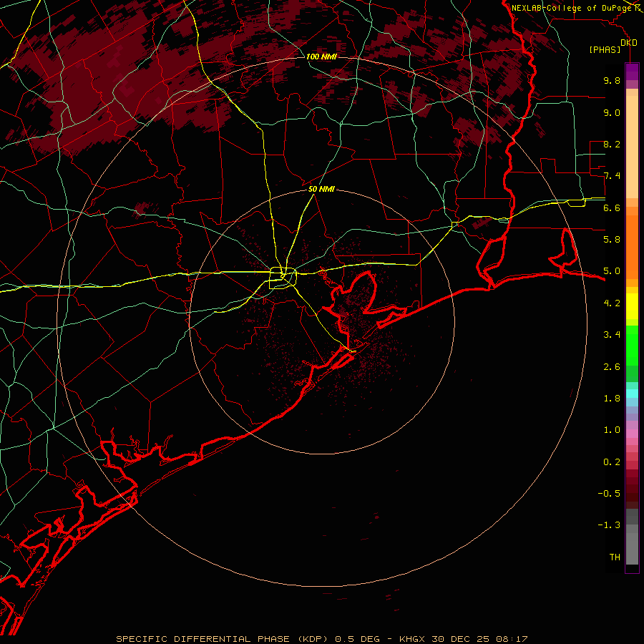Pick the yellow band of the color scale
644x644 pixels.
click(632, 306)
